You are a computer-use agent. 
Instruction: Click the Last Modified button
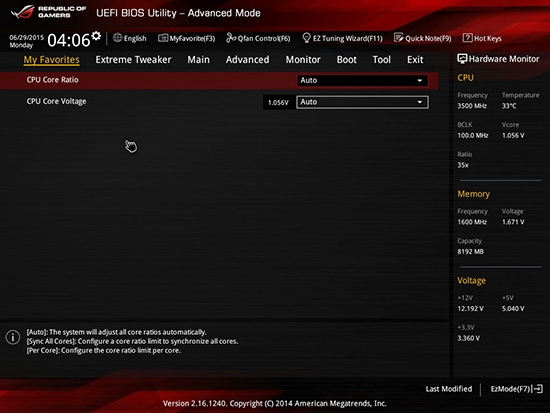(449, 389)
